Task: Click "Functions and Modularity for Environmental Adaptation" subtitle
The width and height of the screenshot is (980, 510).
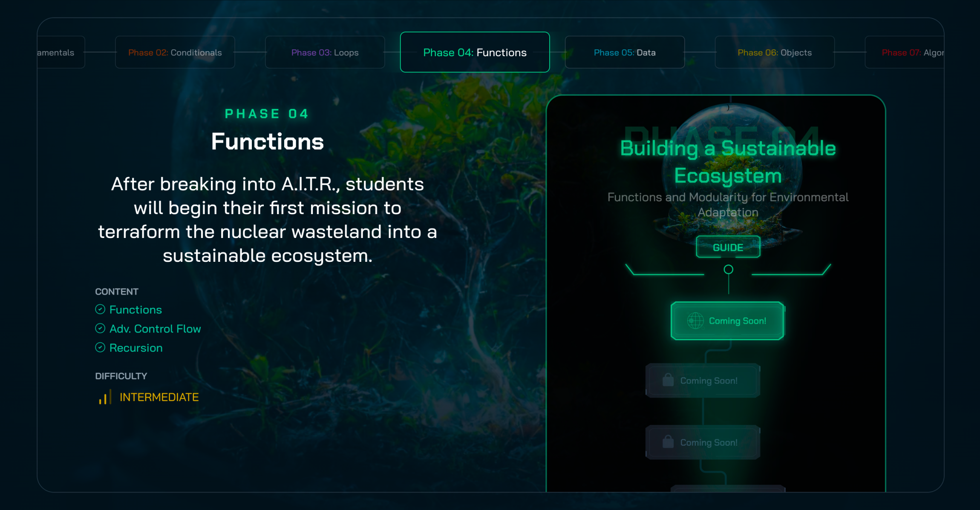Action: tap(728, 205)
